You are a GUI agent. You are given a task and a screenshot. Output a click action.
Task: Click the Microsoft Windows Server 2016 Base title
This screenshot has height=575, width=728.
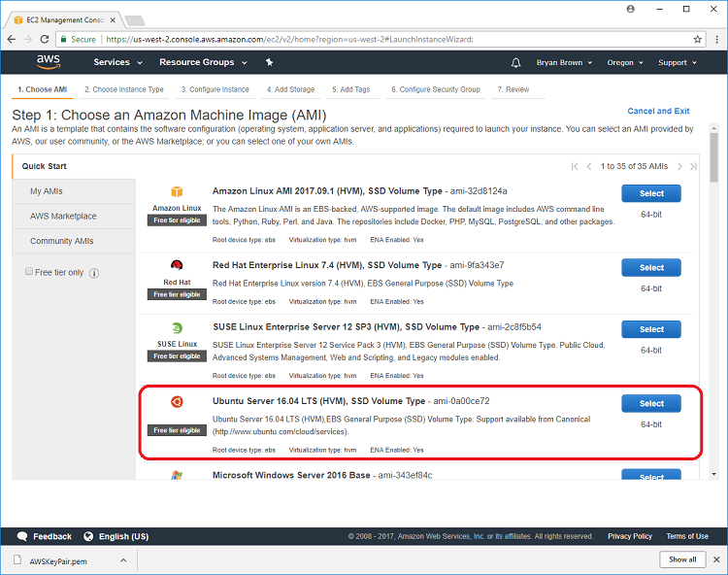point(291,475)
